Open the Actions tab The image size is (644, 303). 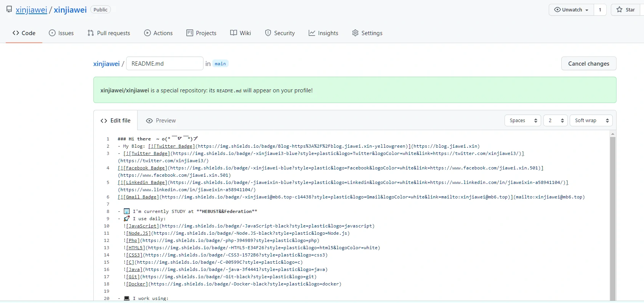(158, 33)
